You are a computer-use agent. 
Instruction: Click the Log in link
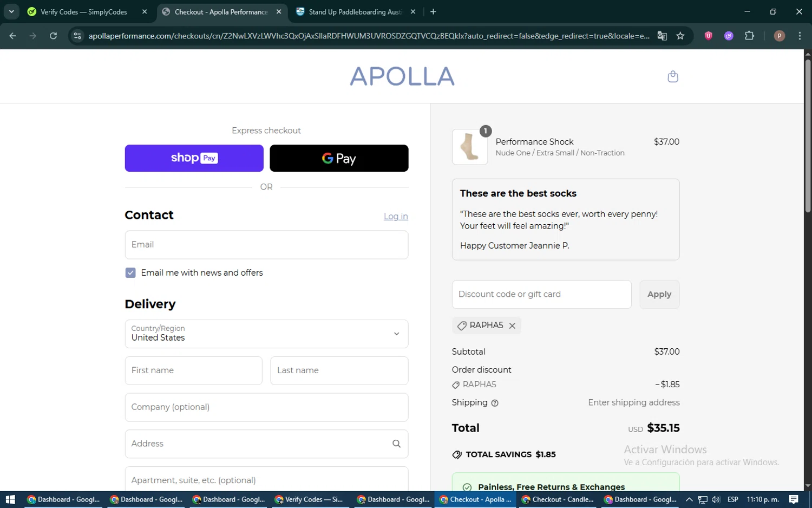[396, 216]
